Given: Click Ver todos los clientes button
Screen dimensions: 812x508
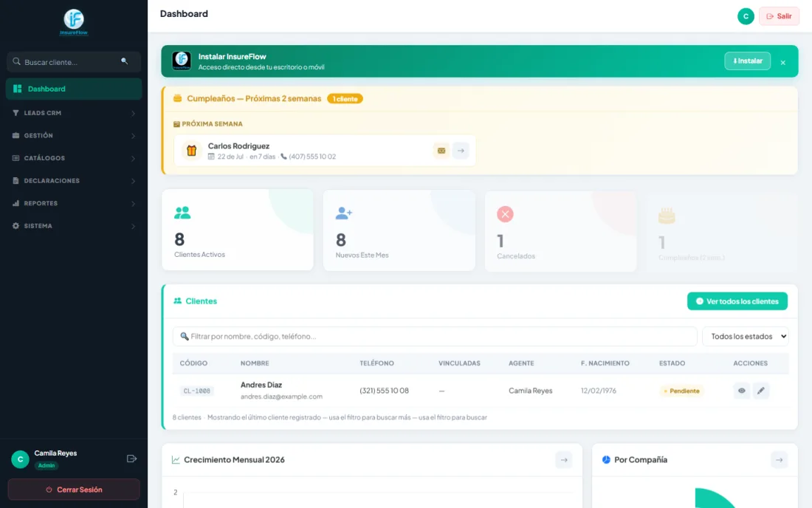Looking at the screenshot, I should coord(737,301).
